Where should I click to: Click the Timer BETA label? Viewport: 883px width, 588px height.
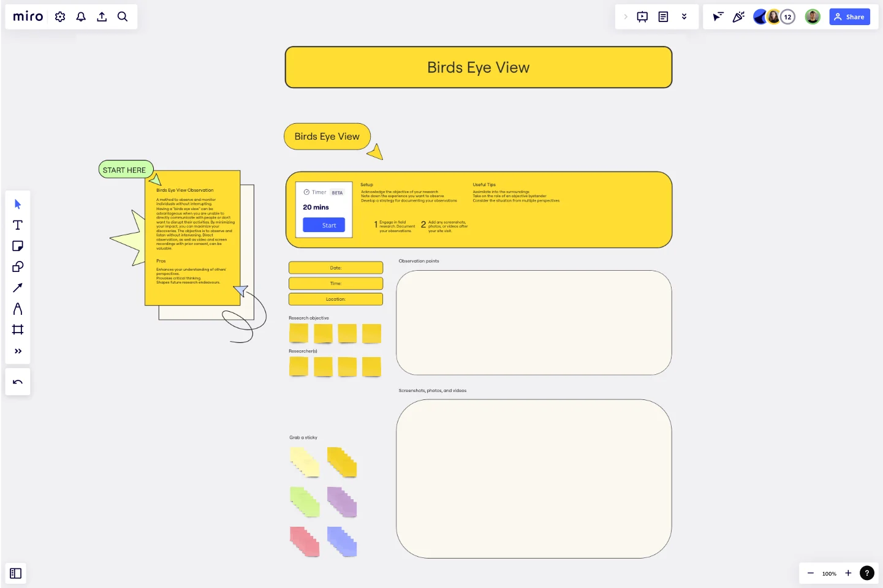pyautogui.click(x=324, y=192)
